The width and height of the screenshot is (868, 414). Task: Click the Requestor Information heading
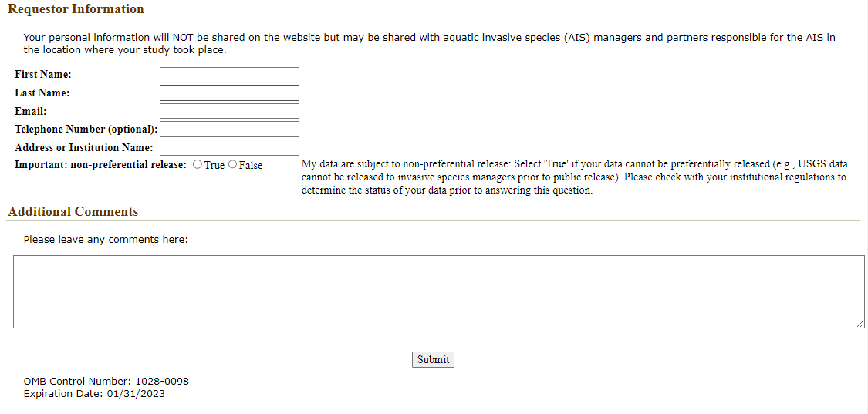(x=76, y=9)
